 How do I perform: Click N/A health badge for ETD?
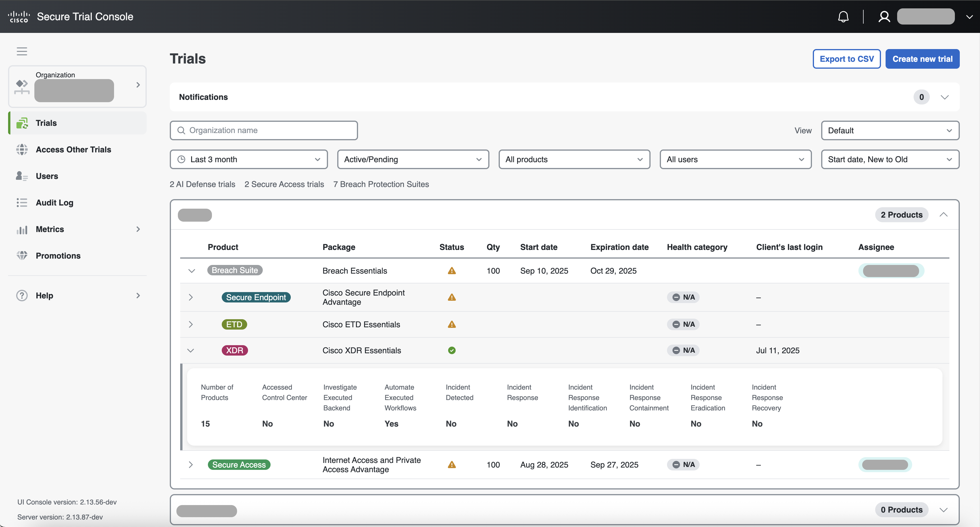(683, 324)
